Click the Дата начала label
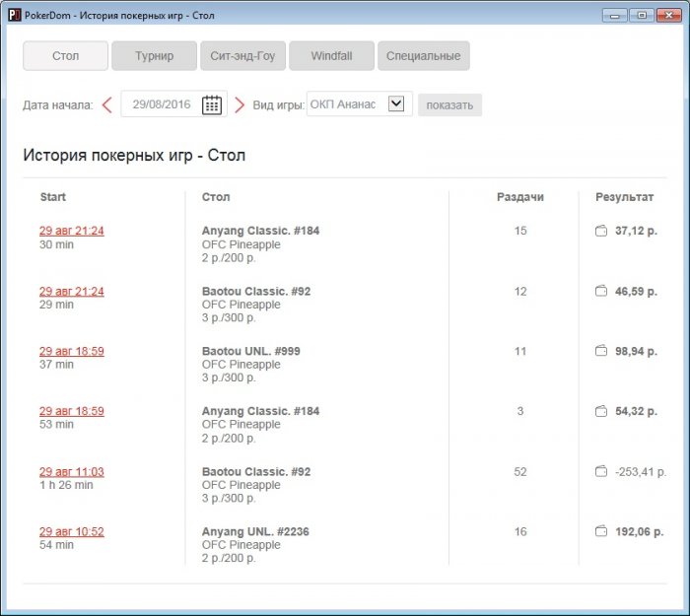690x616 pixels. pos(58,105)
